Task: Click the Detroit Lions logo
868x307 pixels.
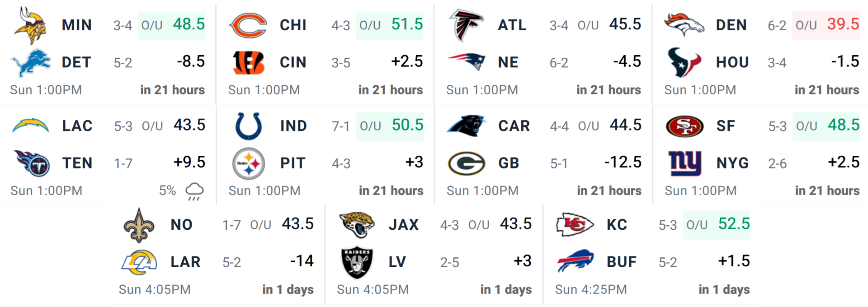Action: tap(30, 62)
